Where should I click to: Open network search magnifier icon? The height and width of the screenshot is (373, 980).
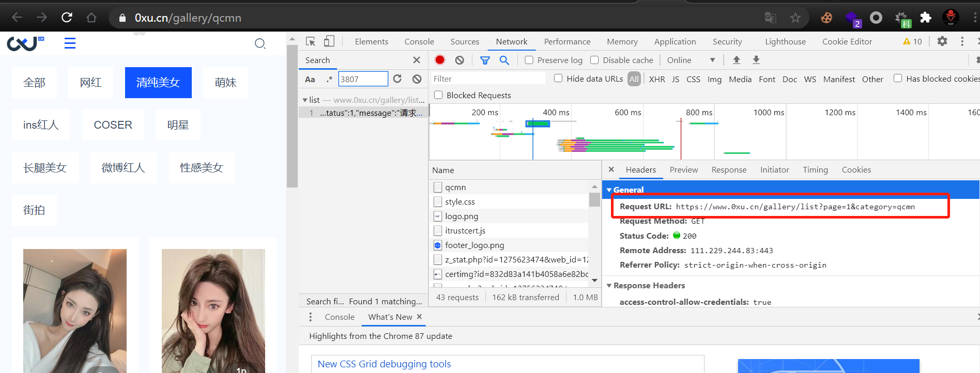tap(504, 60)
